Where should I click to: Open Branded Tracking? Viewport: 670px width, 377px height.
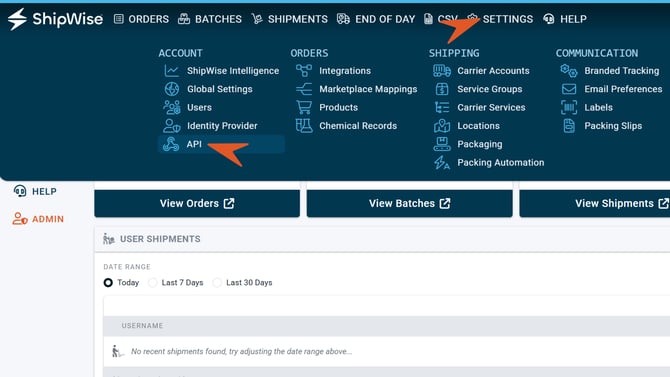pos(622,71)
